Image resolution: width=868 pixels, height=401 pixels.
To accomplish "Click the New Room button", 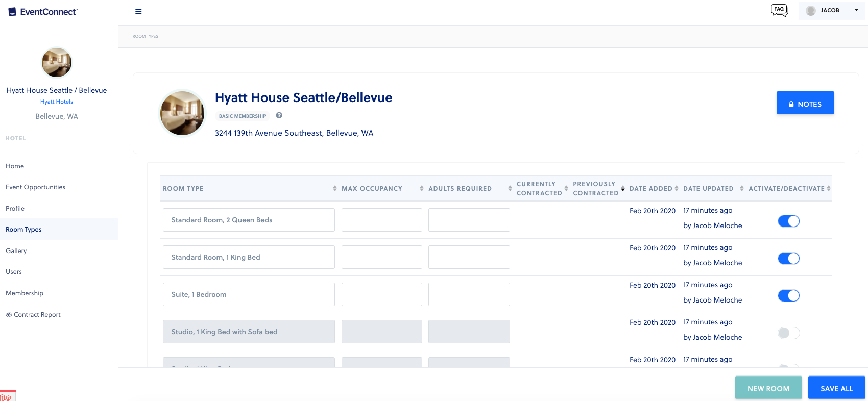I will coord(768,388).
